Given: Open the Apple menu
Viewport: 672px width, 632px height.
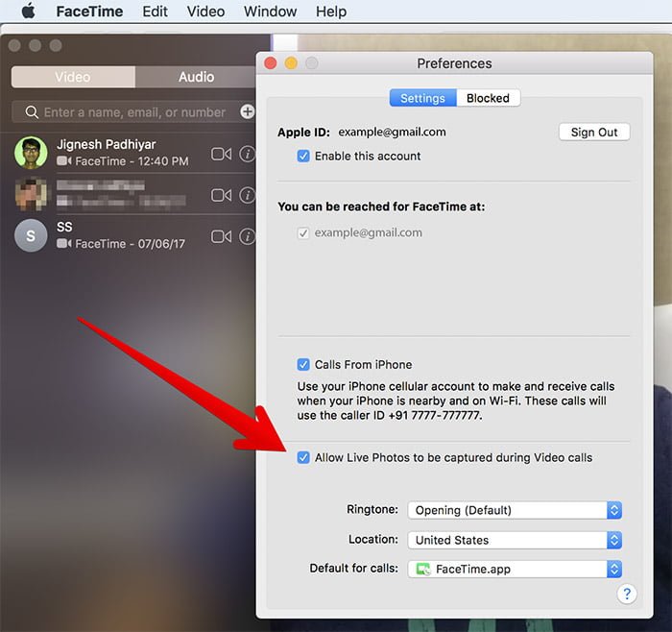Looking at the screenshot, I should tap(28, 12).
